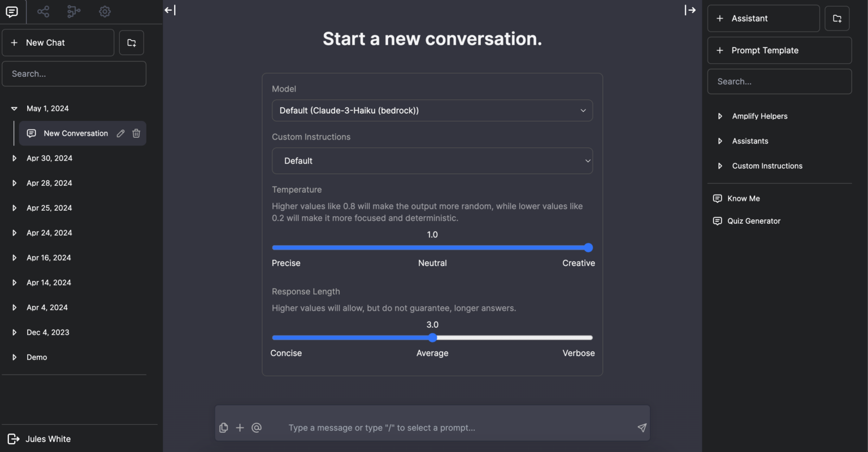Click the copy documents icon in message bar
This screenshot has height=452, width=868.
tap(224, 428)
